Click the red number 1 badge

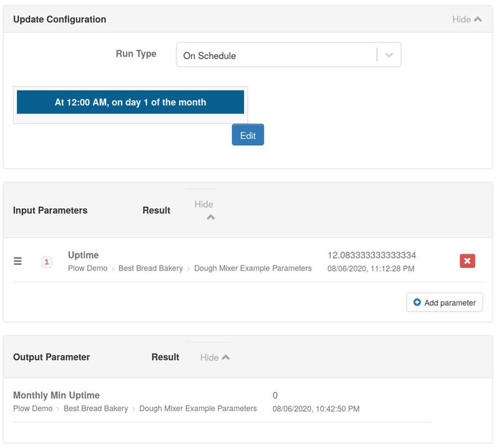coord(46,262)
